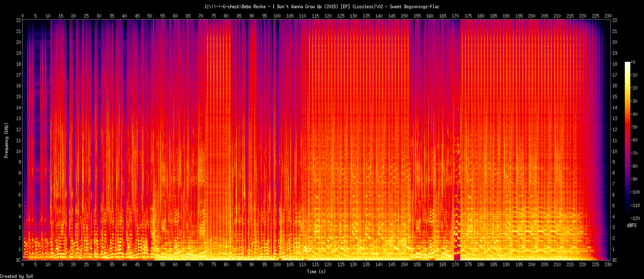
Task: Click the "-50" value on the dBFS scale
Action: tap(635, 127)
